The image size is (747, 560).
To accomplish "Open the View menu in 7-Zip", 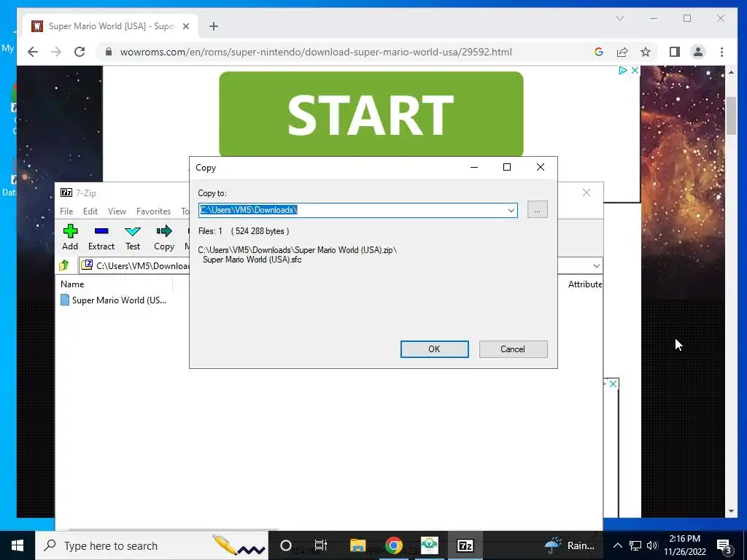I will coord(117,211).
